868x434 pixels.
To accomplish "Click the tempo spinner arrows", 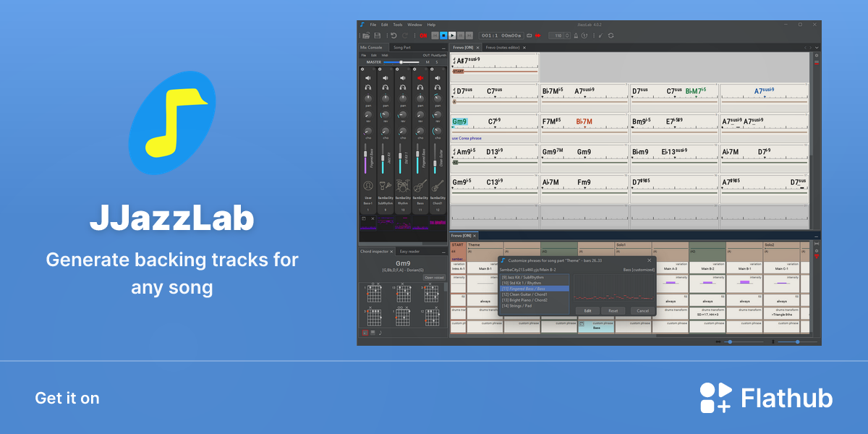I will pyautogui.click(x=567, y=35).
